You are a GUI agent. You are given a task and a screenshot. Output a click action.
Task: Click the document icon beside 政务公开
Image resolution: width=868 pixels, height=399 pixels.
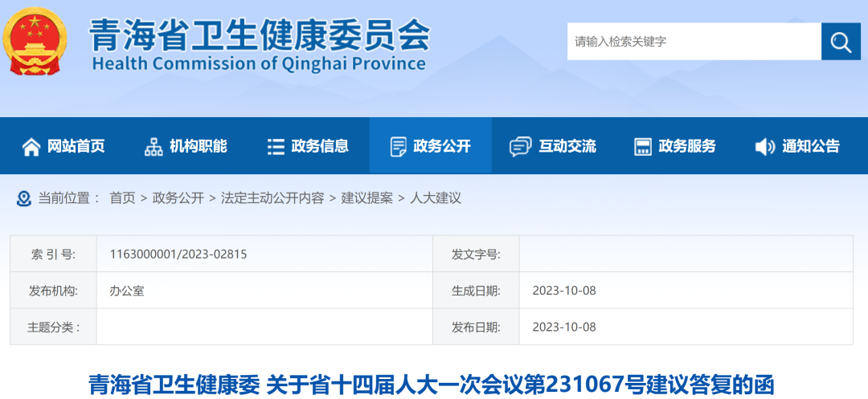pos(398,146)
